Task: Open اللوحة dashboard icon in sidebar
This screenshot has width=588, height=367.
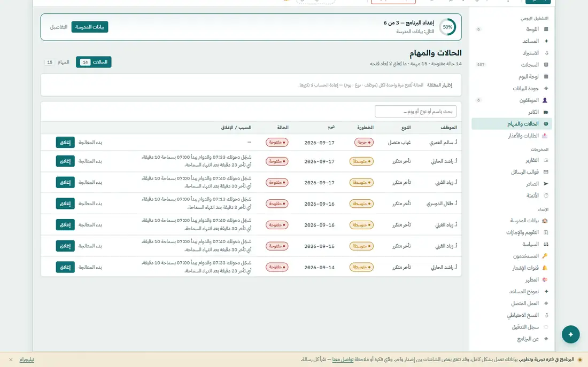Action: [546, 29]
